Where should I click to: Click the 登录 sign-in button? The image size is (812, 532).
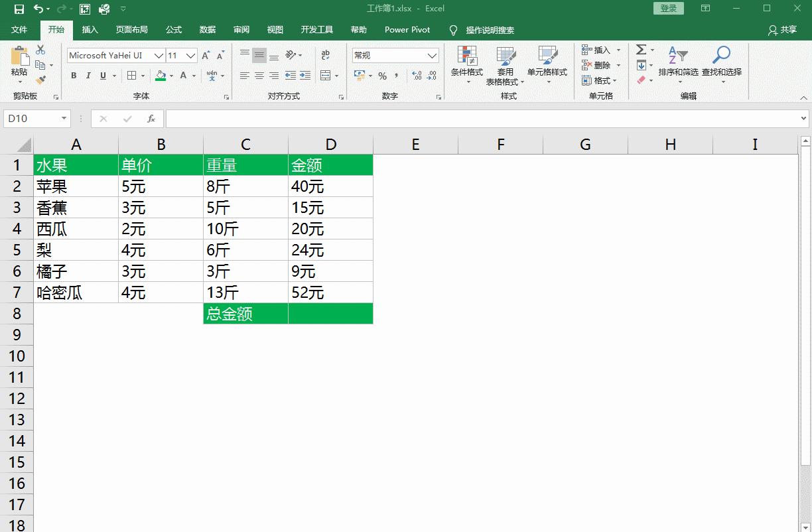(x=668, y=8)
